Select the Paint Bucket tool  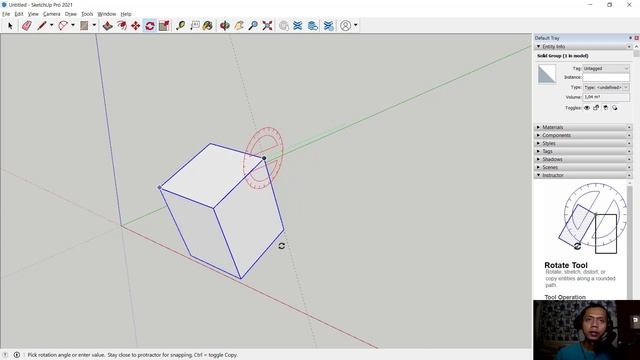(x=208, y=26)
